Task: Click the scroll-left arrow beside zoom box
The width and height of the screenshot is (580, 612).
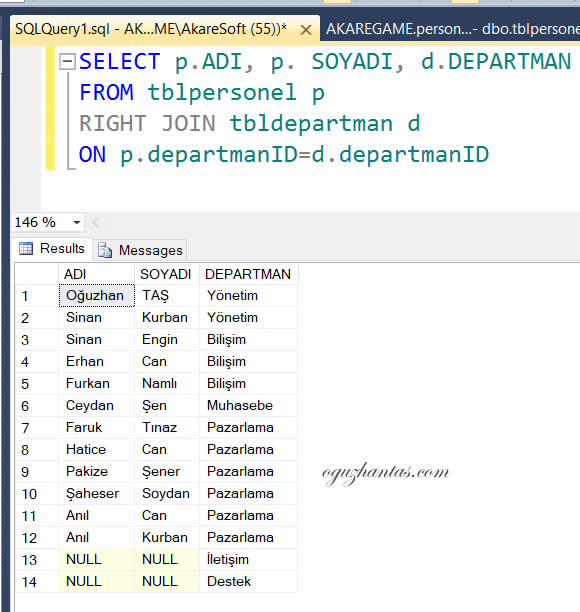Action: [96, 222]
